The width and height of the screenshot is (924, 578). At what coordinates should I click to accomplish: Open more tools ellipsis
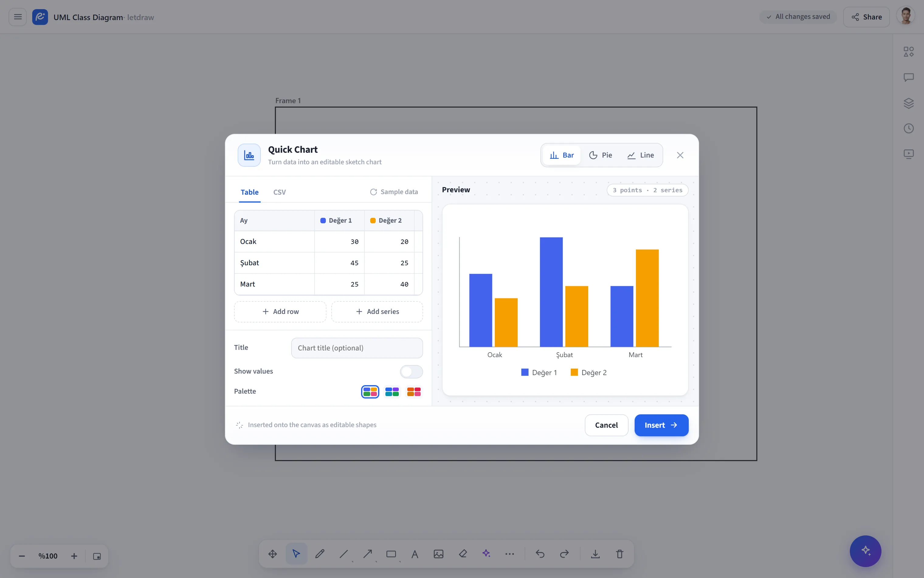point(510,554)
